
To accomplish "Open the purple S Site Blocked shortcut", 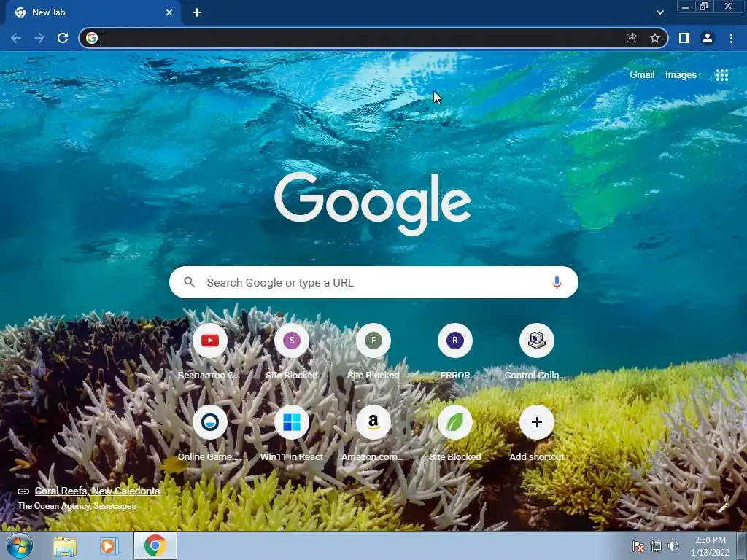I will (x=292, y=341).
